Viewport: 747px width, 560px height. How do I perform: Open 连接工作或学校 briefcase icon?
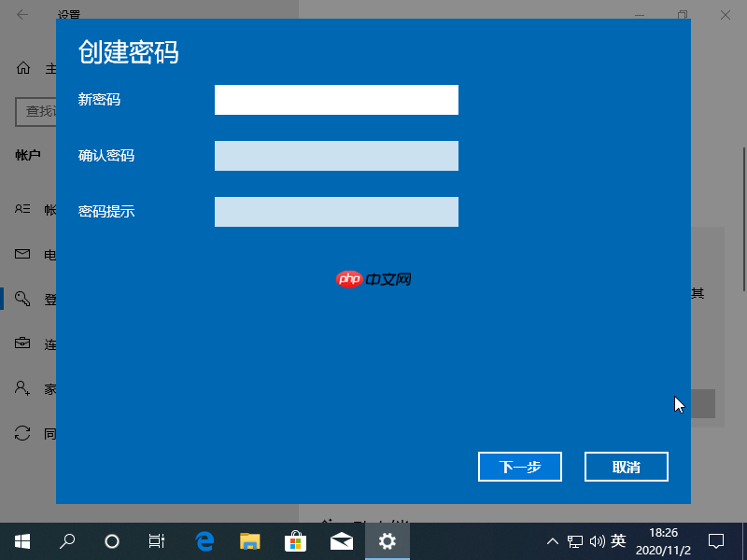point(22,343)
